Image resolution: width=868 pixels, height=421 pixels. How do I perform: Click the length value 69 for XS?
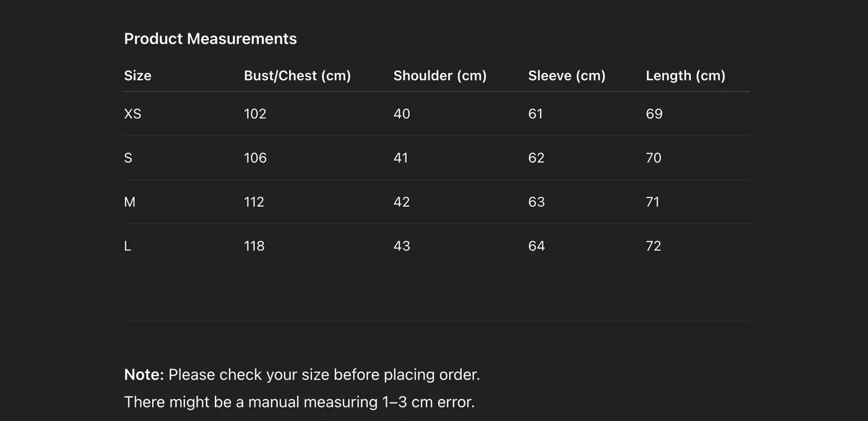point(654,114)
